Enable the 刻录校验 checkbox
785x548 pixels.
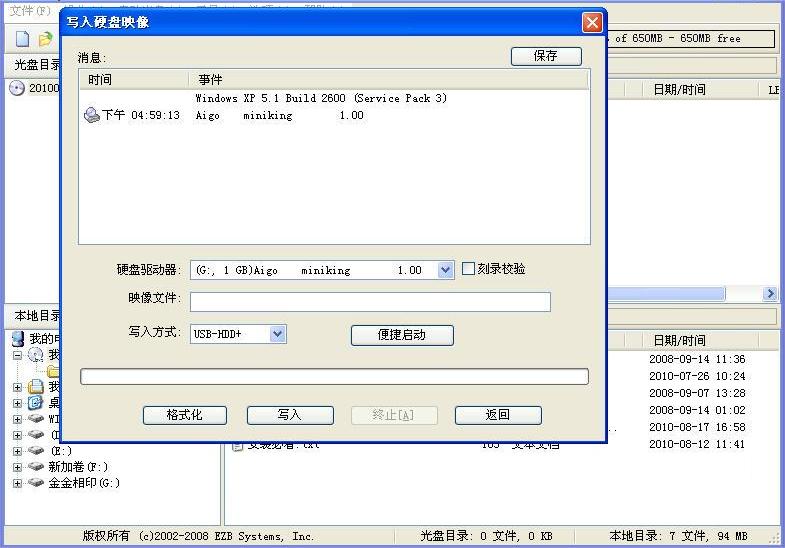click(469, 269)
